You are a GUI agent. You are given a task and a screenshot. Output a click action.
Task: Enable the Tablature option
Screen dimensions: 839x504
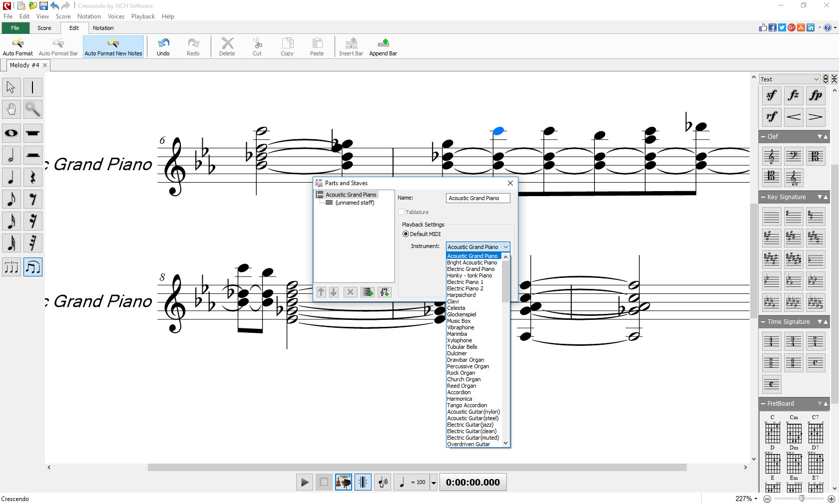(401, 212)
